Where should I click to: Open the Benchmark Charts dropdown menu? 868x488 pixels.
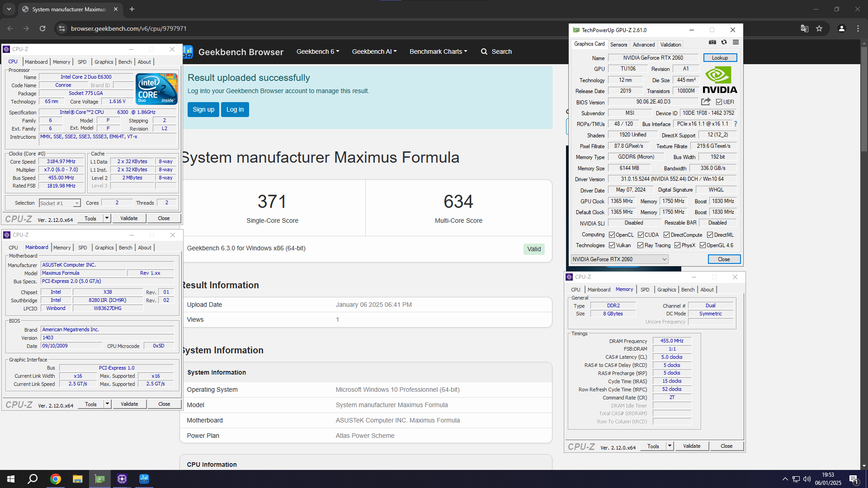(x=439, y=52)
